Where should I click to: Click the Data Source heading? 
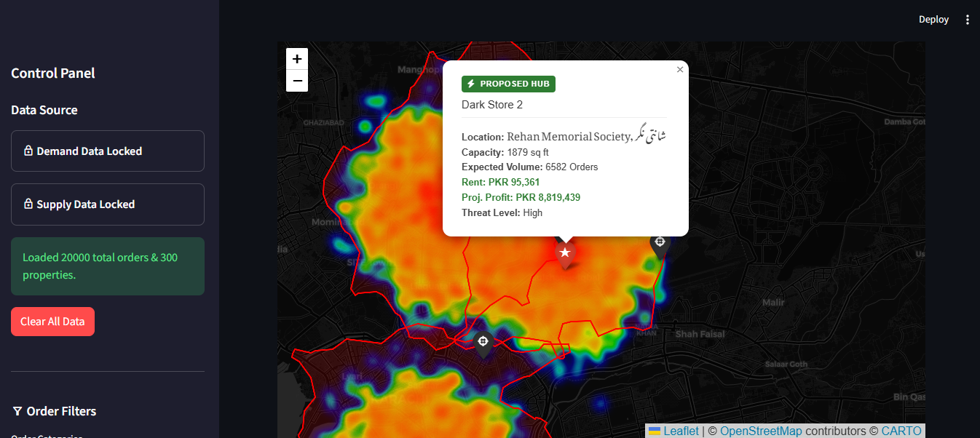(44, 110)
